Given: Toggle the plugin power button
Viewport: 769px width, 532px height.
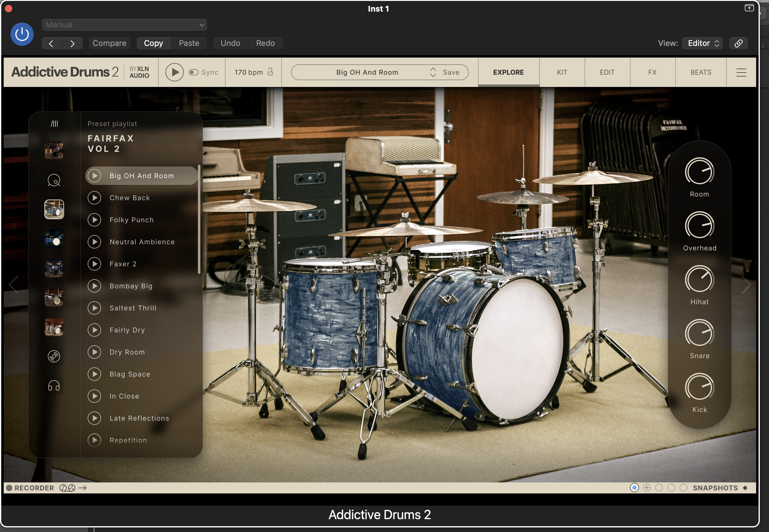Looking at the screenshot, I should tap(22, 34).
